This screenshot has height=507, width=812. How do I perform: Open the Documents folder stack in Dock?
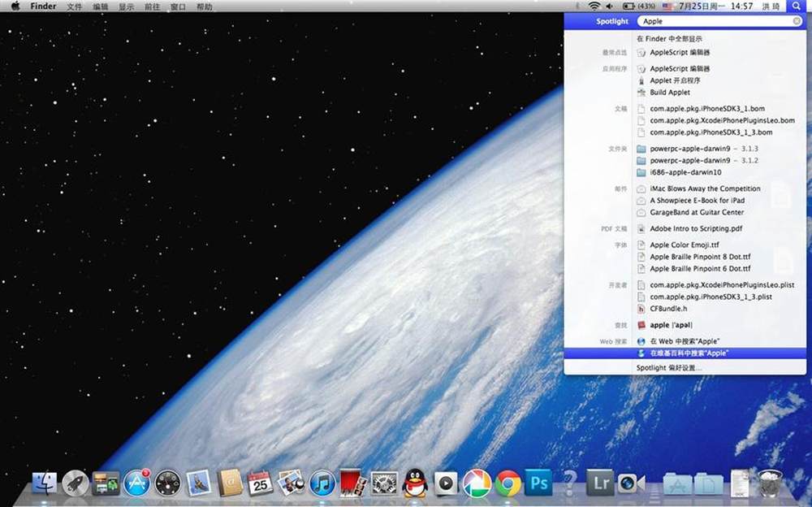(x=709, y=484)
